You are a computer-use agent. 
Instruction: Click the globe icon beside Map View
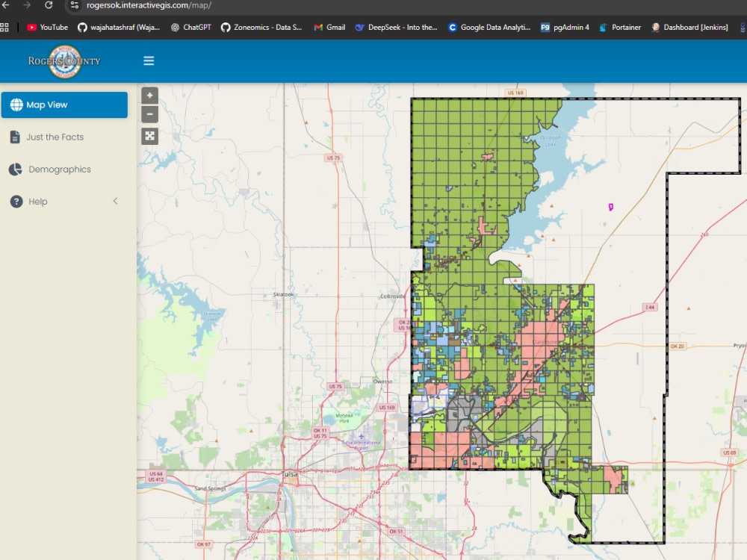[x=16, y=105]
